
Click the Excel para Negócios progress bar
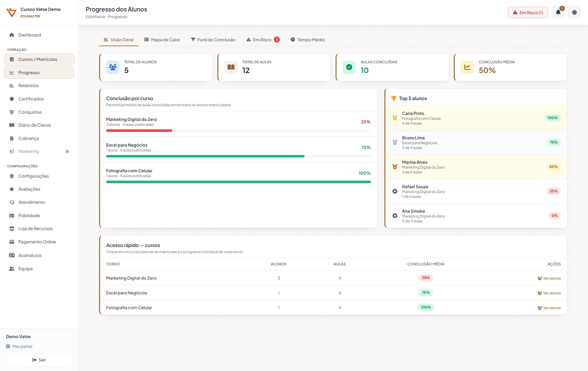[x=239, y=156]
